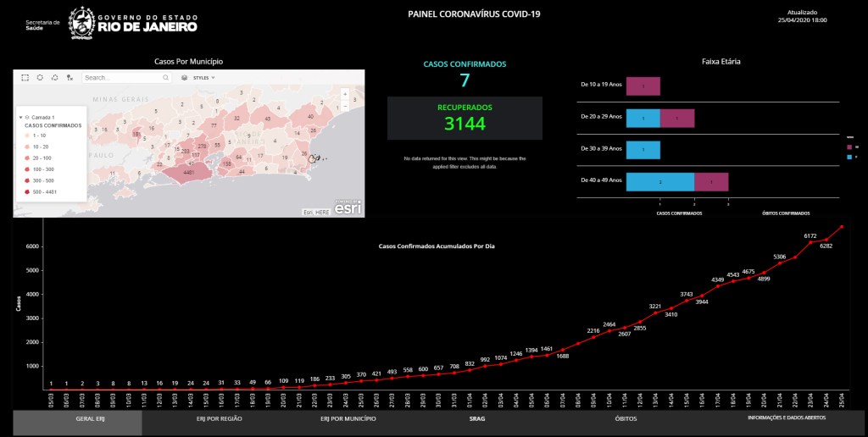Zoom out on the map
This screenshot has width=868, height=437.
tap(344, 107)
